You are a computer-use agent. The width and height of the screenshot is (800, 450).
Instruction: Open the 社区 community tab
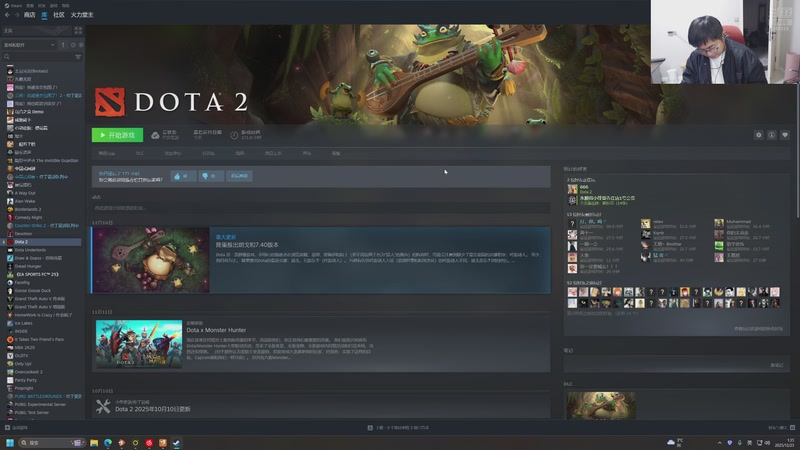(x=59, y=15)
